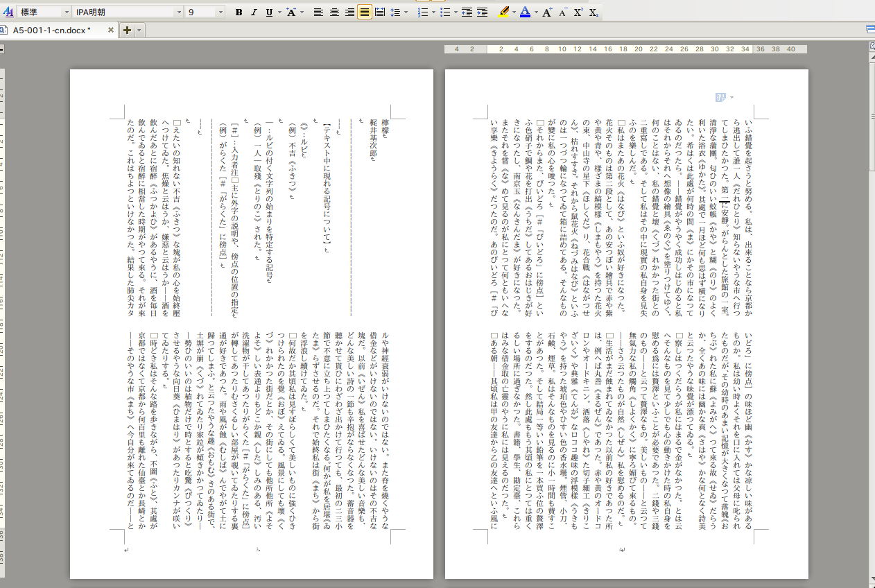875x588 pixels.
Task: Expand the line spacing dropdown arrow
Action: (x=406, y=12)
